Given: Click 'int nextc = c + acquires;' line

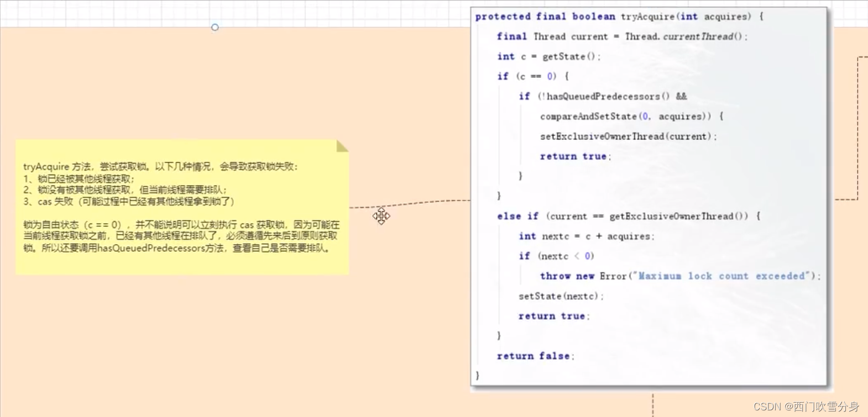Looking at the screenshot, I should click(x=586, y=236).
